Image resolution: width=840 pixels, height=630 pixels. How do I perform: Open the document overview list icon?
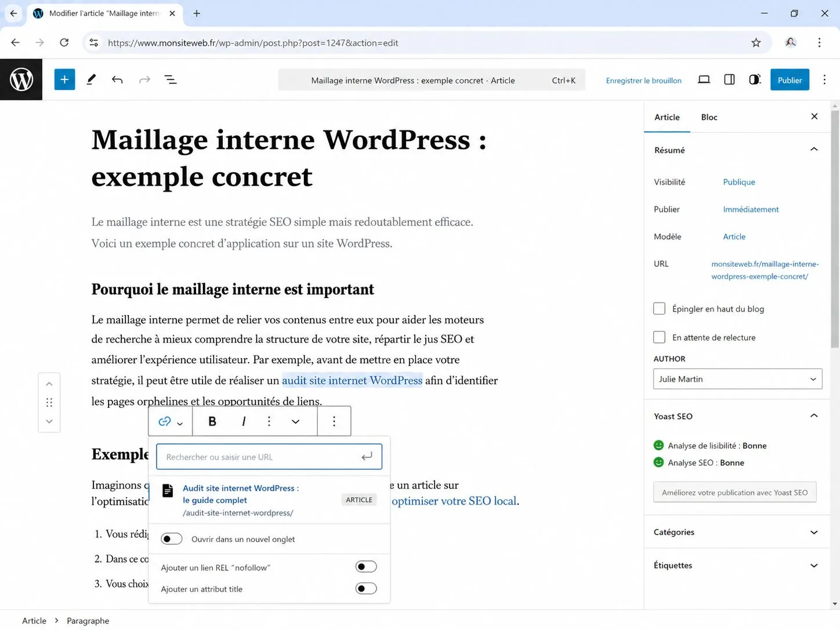pos(171,79)
